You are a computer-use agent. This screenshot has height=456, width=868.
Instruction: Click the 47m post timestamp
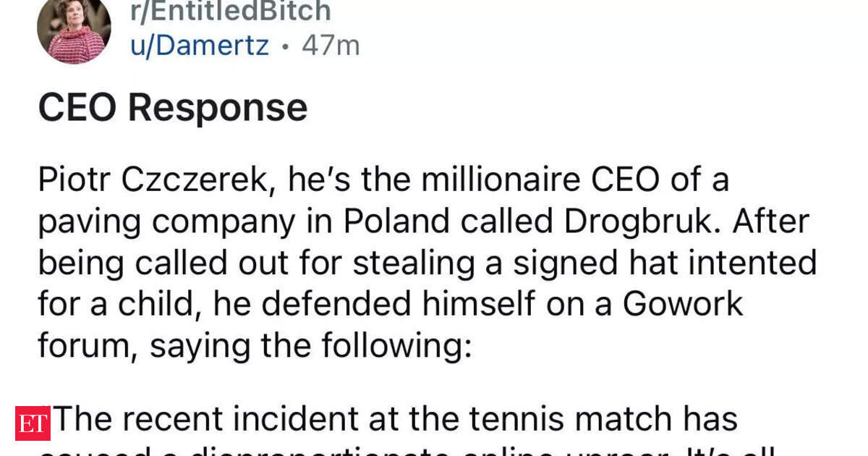[x=331, y=46]
